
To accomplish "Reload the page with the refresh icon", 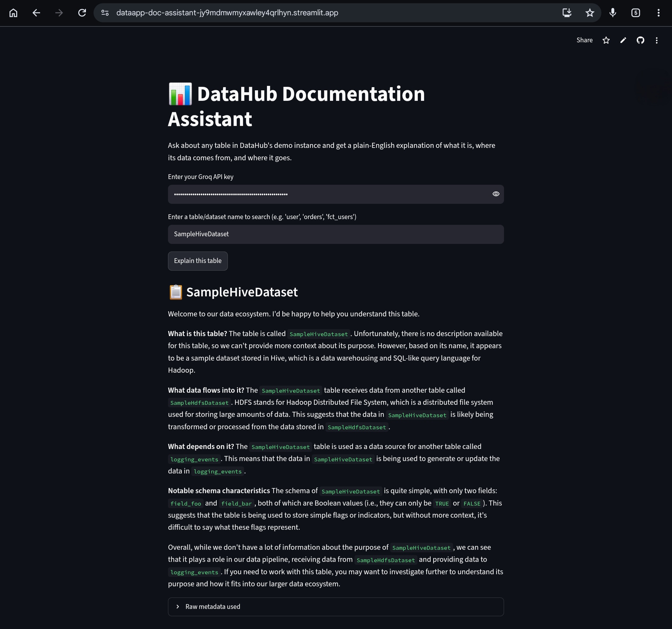I will 82,13.
